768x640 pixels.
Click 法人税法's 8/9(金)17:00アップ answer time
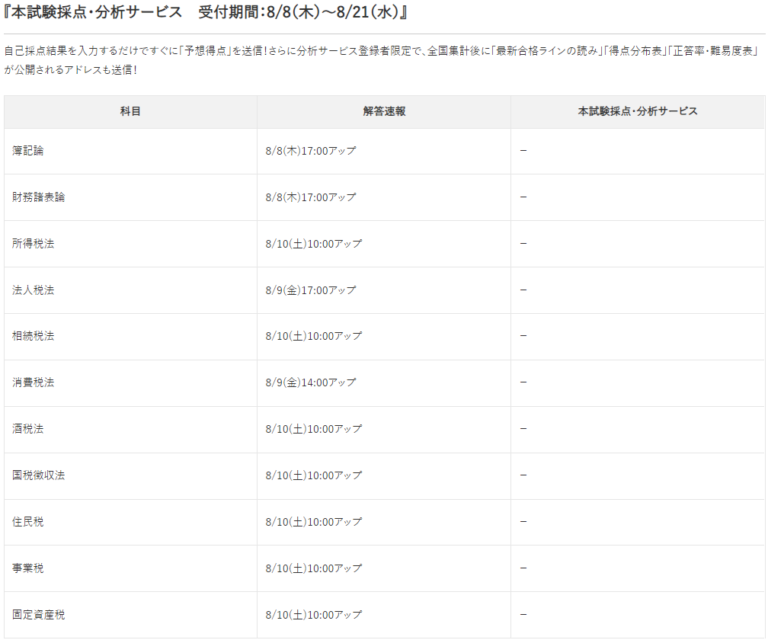(x=310, y=290)
